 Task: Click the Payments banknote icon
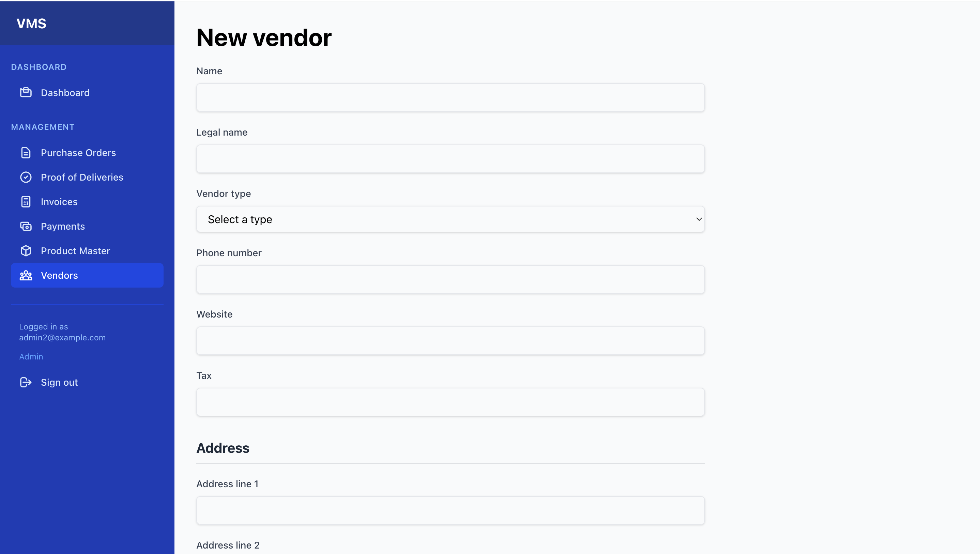26,226
